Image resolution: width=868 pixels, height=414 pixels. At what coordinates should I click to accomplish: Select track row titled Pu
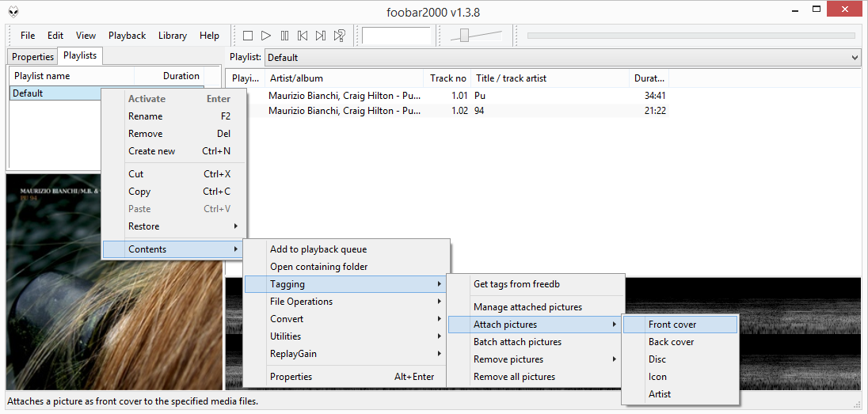point(447,95)
